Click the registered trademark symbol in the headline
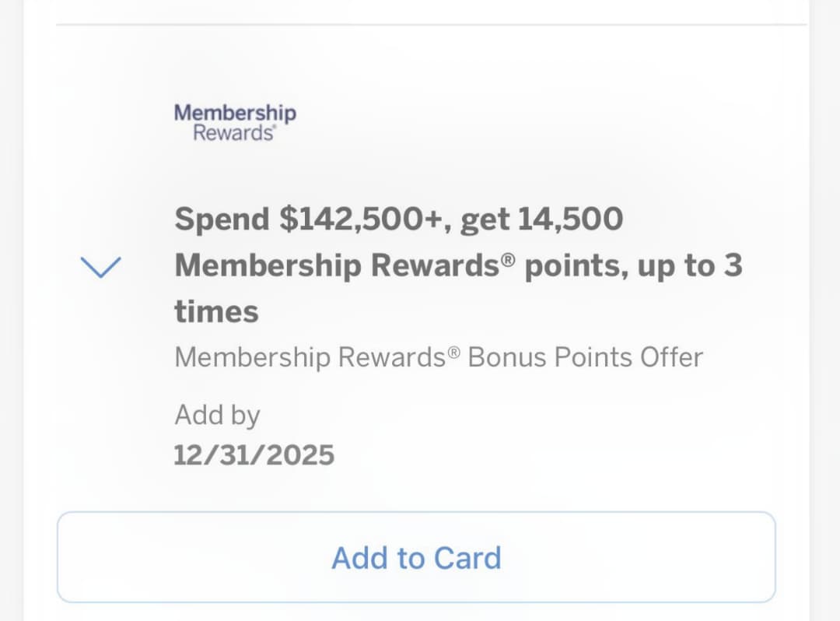Viewport: 840px width, 621px height. coord(508,258)
